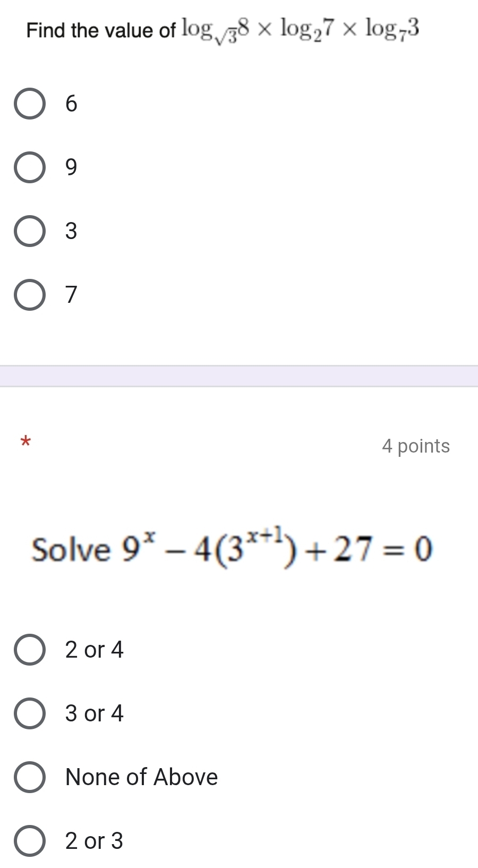Click the digit label '9' option text
Screen dimensions: 478x868
[71, 167]
